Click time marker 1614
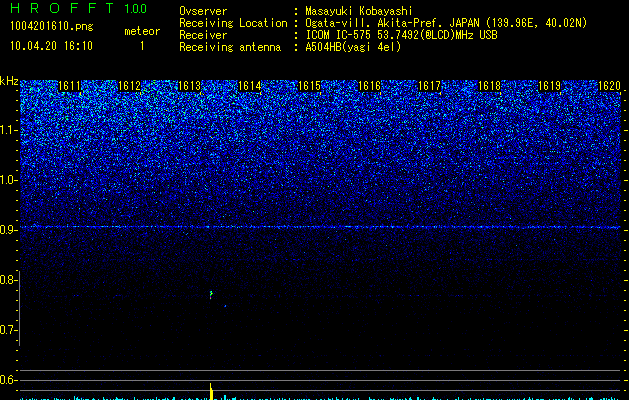 click(250, 86)
